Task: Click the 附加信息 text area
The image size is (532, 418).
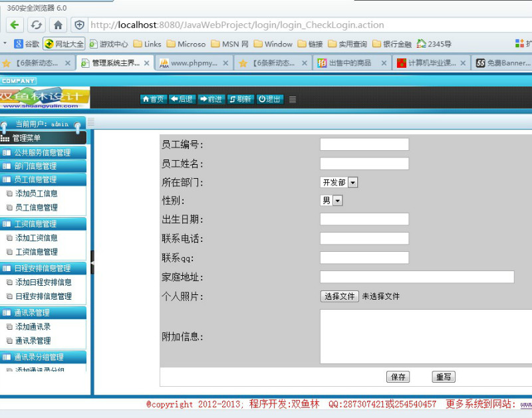Action: click(426, 337)
